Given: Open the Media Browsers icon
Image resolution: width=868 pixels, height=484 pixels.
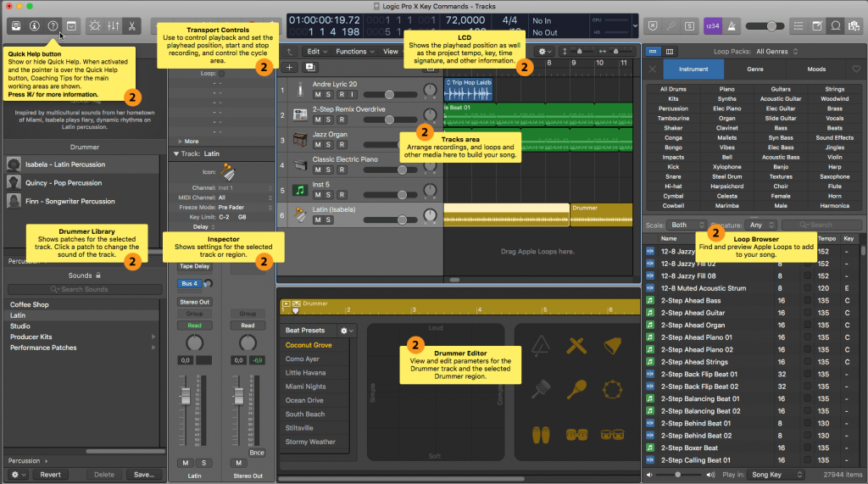Looking at the screenshot, I should pyautogui.click(x=854, y=26).
